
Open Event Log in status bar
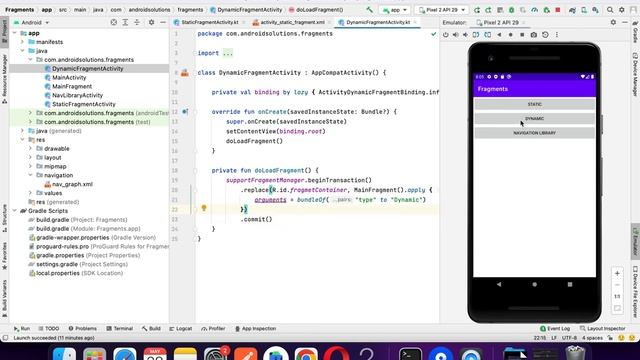click(x=555, y=329)
